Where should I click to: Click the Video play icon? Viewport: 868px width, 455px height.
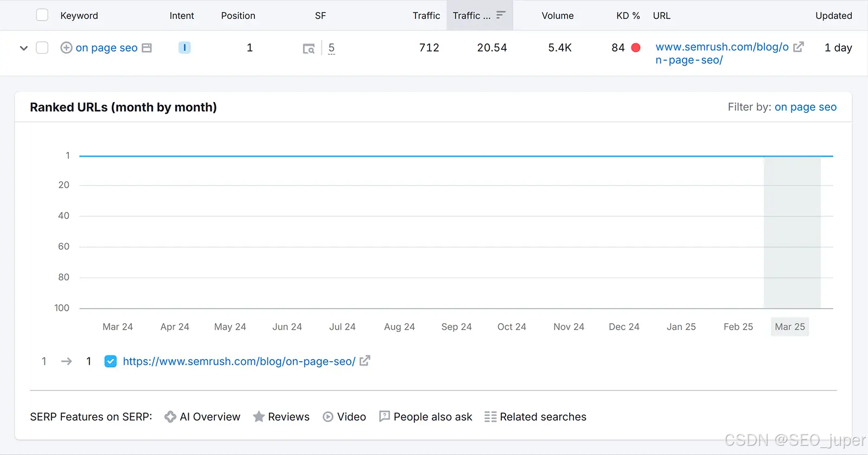pos(328,416)
